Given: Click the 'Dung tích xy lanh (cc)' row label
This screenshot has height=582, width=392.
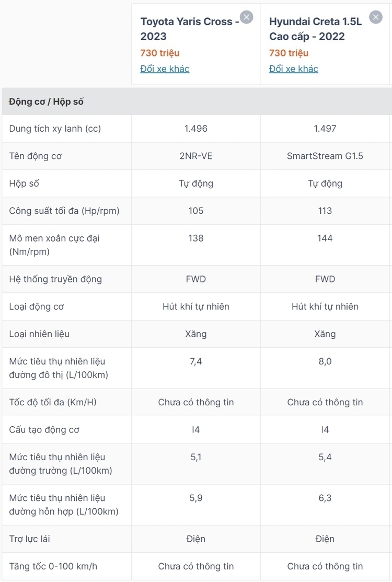Looking at the screenshot, I should point(55,129).
